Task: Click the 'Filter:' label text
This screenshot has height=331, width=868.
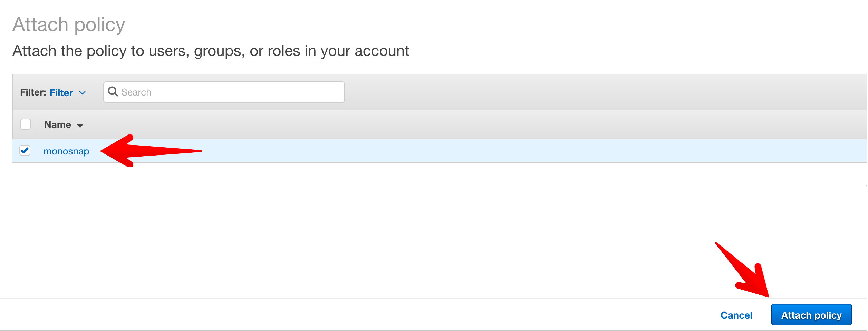Action: [x=33, y=92]
